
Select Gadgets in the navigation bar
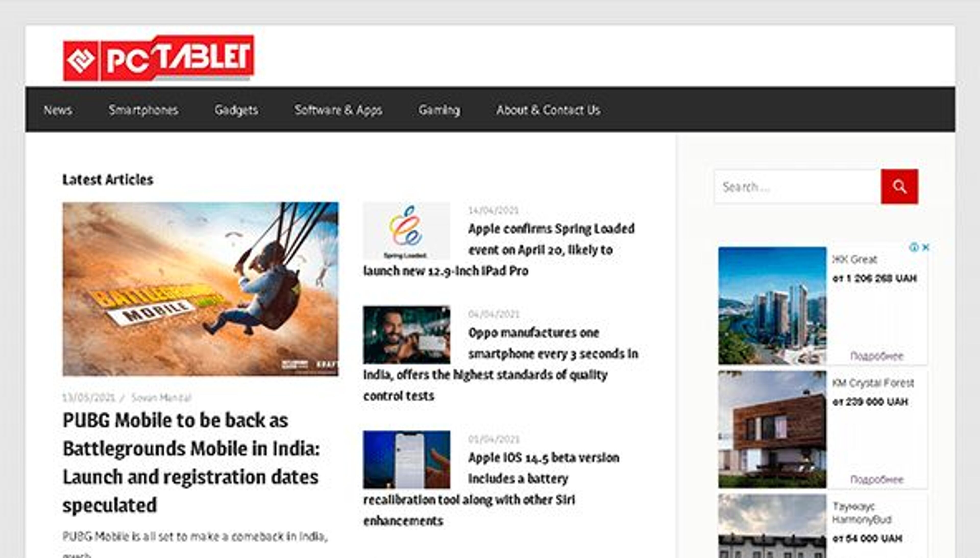[236, 110]
